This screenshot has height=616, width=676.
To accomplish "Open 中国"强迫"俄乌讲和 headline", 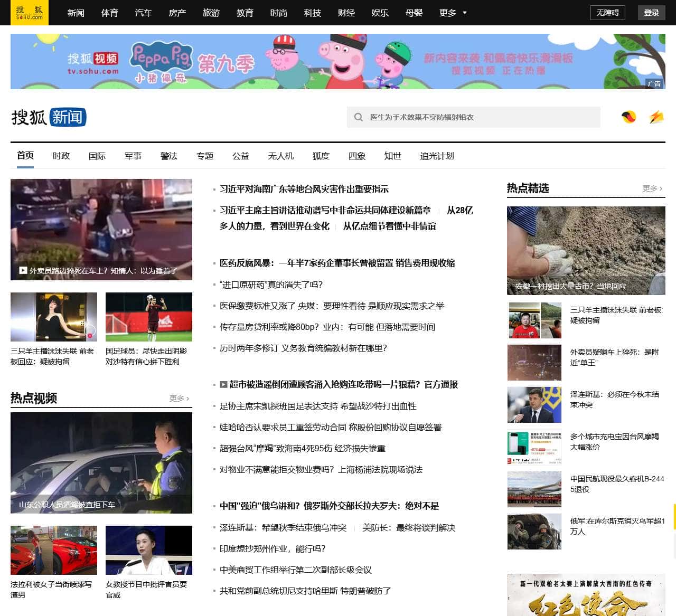I will [329, 506].
